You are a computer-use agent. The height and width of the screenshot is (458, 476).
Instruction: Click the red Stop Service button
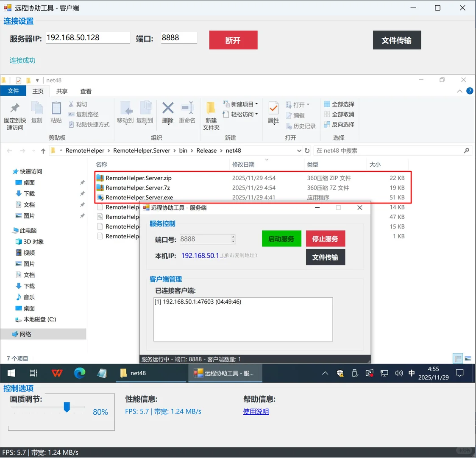tap(326, 238)
